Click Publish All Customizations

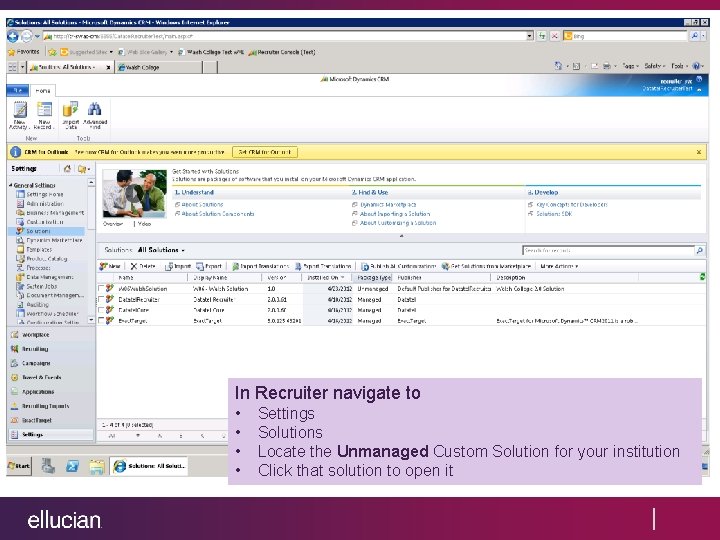398,266
